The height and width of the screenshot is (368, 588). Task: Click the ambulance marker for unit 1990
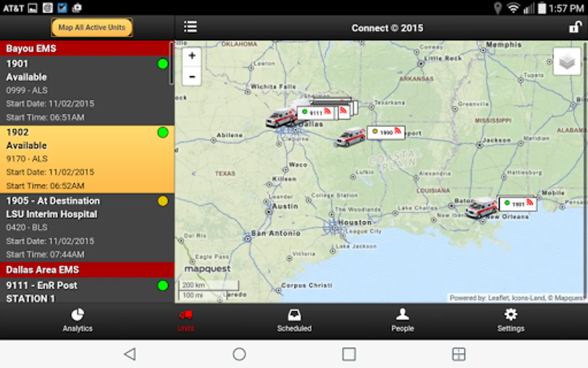coord(350,137)
